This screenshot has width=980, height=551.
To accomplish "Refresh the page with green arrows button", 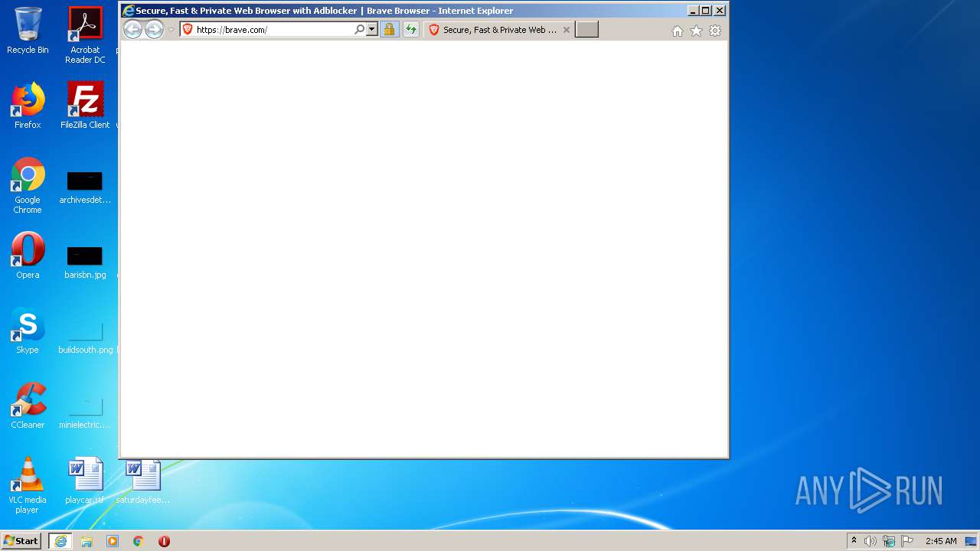I will click(x=411, y=30).
